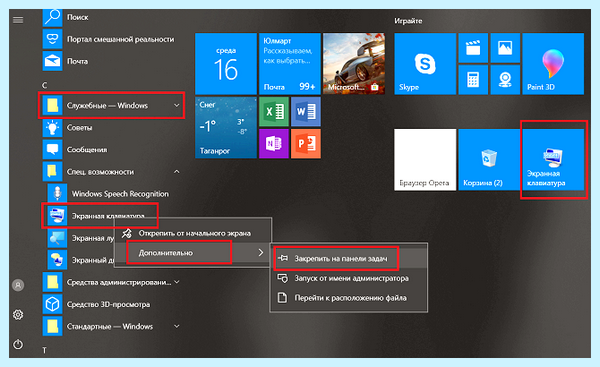Open the Calculator tile

click(x=473, y=80)
